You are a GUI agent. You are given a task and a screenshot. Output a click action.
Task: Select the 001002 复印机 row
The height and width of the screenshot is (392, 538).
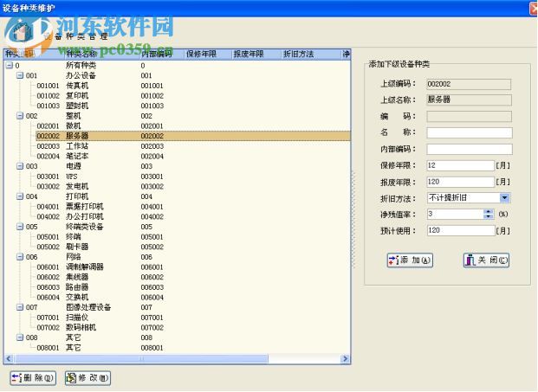click(x=193, y=95)
